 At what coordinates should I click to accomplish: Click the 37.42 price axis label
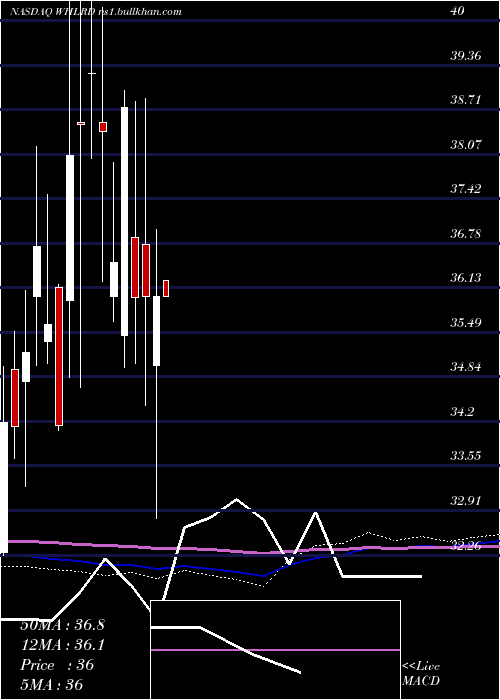pos(466,188)
